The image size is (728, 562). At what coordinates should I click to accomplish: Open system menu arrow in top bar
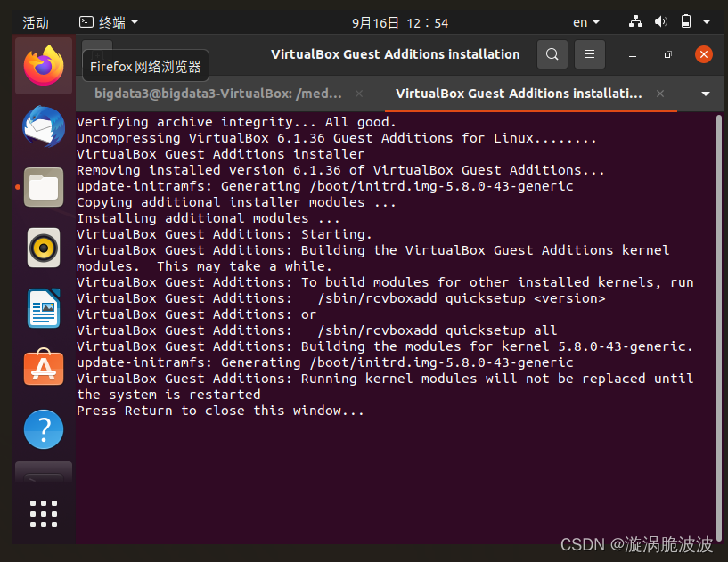(707, 21)
